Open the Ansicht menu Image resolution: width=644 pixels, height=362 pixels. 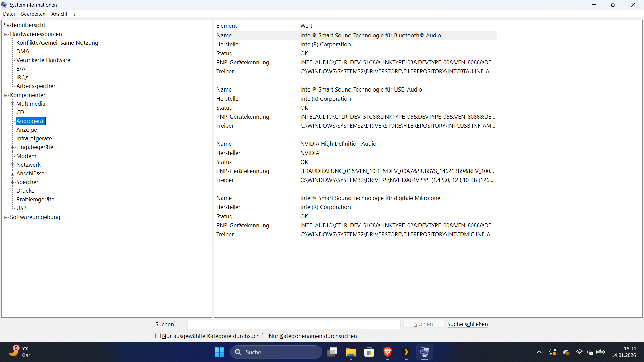pos(59,14)
